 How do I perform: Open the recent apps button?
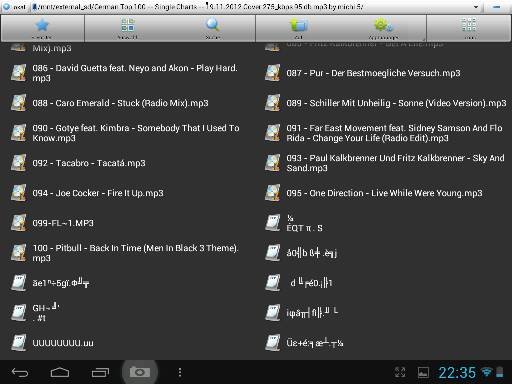100,372
